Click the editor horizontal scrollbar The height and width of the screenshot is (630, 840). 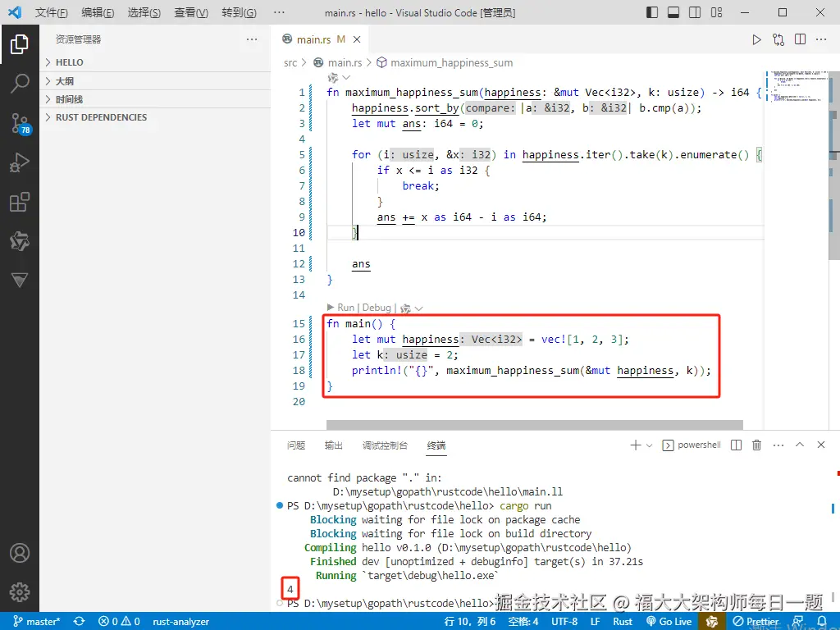(x=534, y=425)
